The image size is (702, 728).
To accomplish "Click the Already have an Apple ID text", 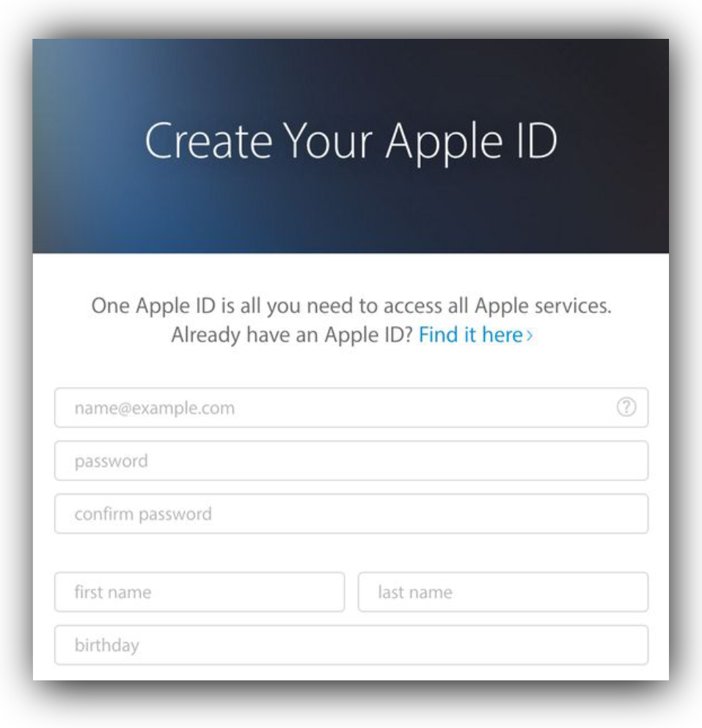I will 292,335.
